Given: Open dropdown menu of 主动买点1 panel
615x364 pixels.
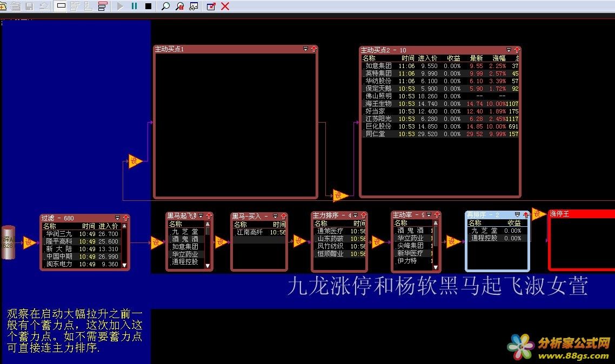Looking at the screenshot, I should tap(305, 49).
